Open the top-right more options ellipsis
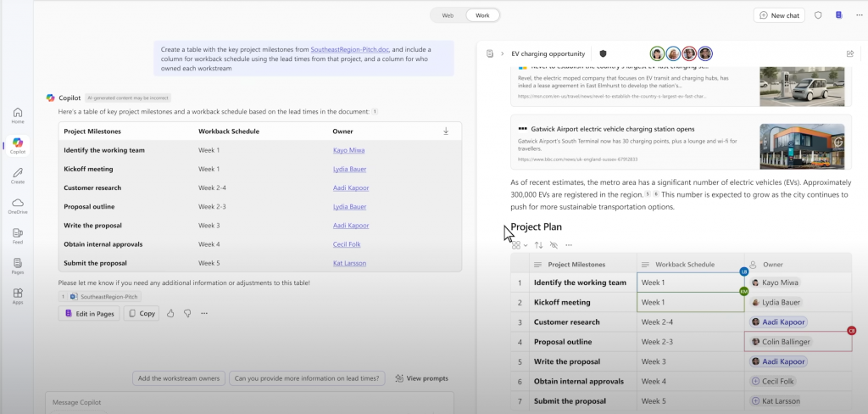868x414 pixels. [860, 15]
